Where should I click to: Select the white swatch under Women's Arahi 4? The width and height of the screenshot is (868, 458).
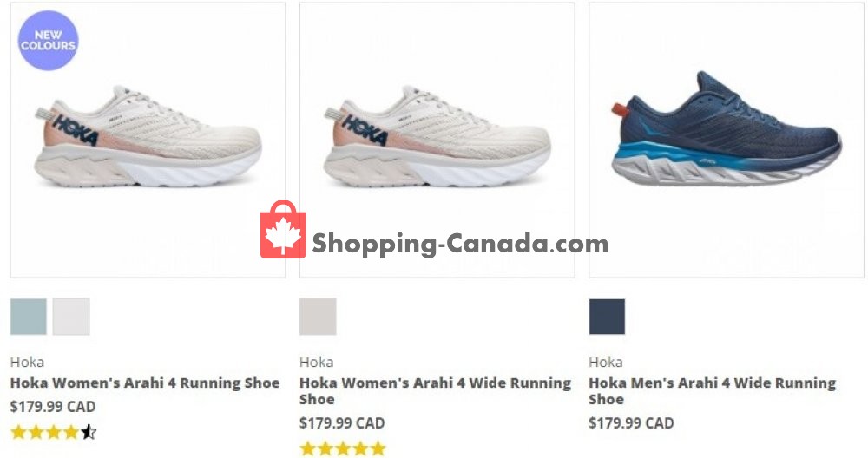(x=71, y=317)
